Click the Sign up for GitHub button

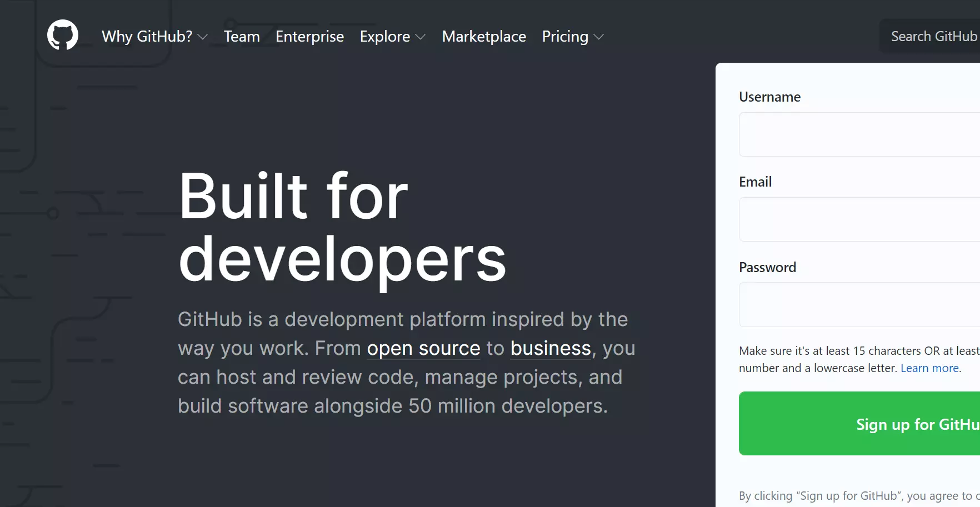tap(859, 423)
